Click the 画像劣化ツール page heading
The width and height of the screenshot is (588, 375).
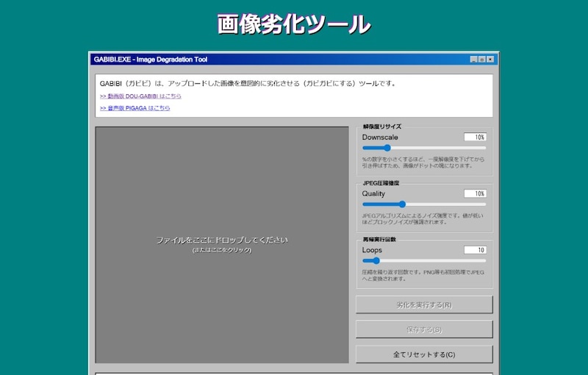coord(294,24)
